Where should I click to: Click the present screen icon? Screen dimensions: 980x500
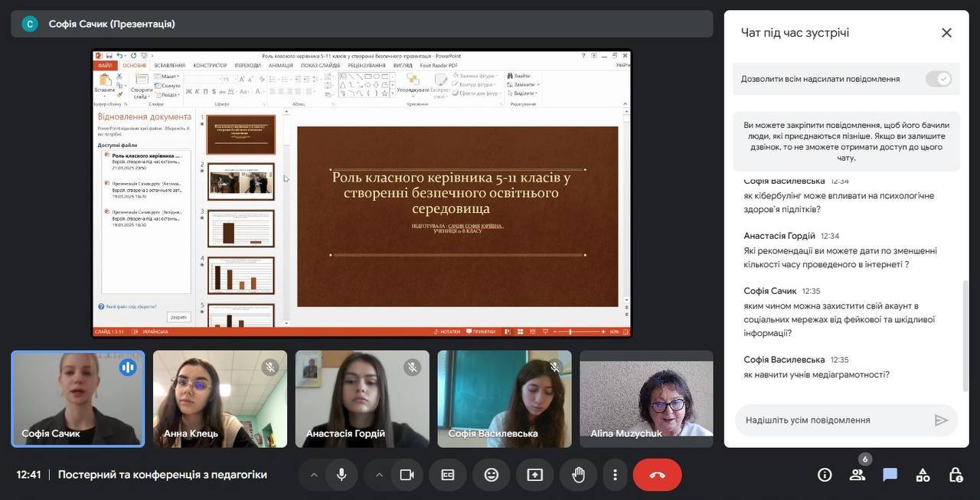tap(534, 475)
